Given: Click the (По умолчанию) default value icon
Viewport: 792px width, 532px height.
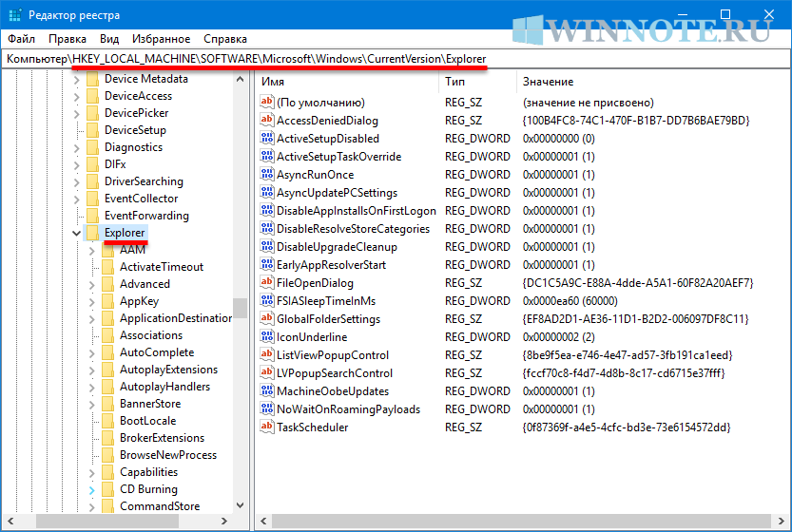Looking at the screenshot, I should coord(266,102).
